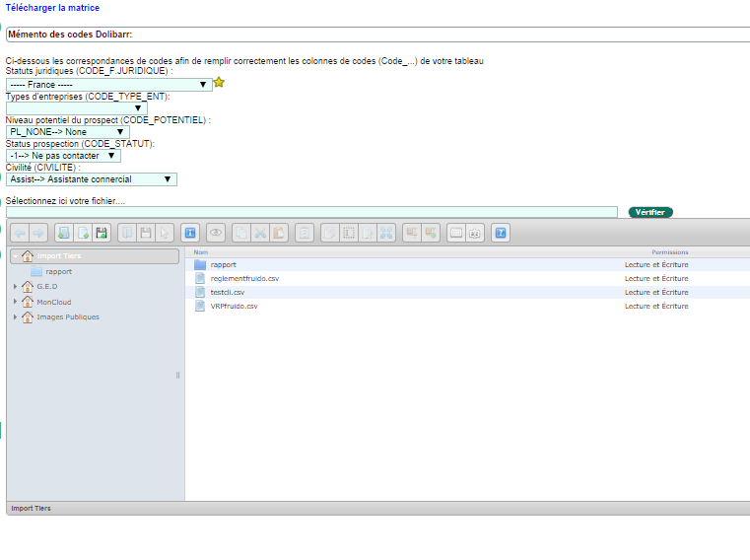Select MonCloud in the folder tree
Viewport: 750px width, 560px height.
pos(54,302)
